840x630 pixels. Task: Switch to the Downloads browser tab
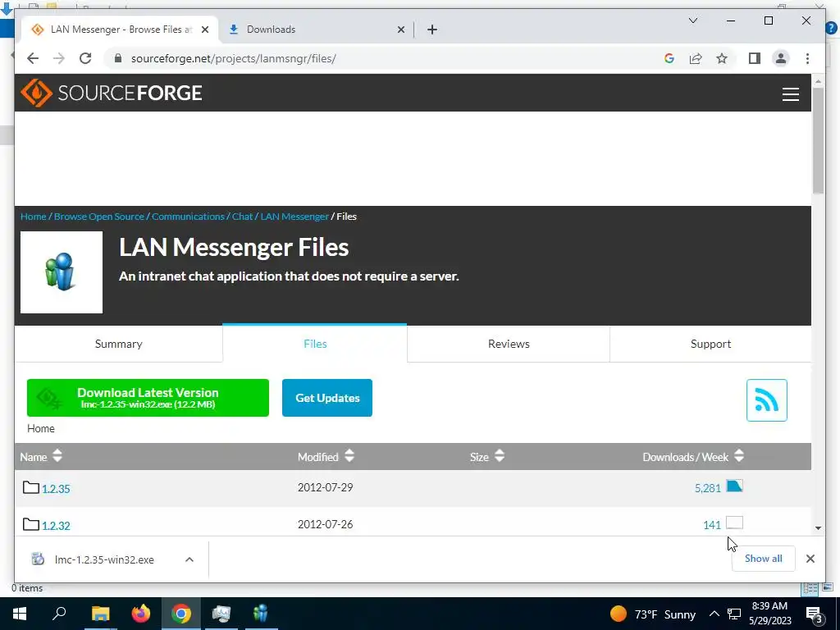tap(316, 30)
